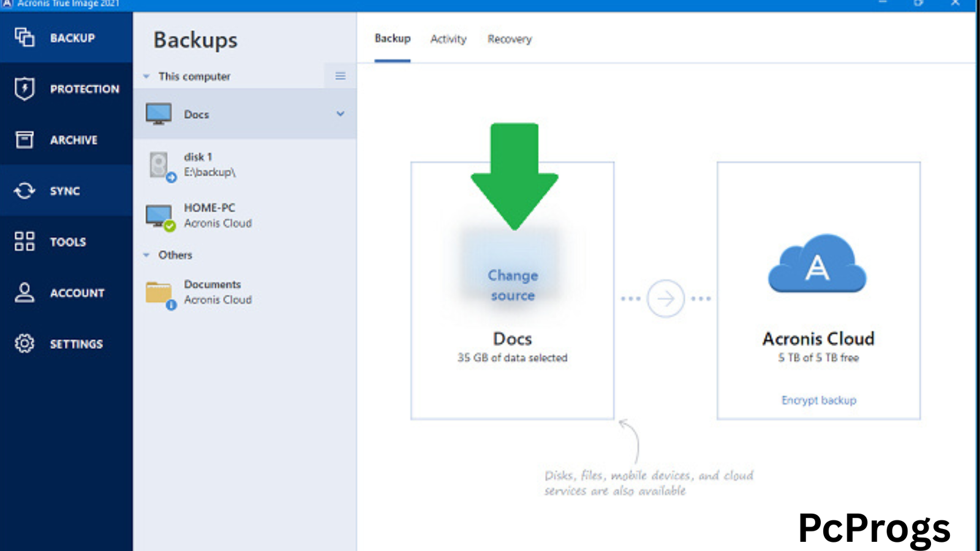Collapse the Others group
Screen dimensions: 980x551
pyautogui.click(x=146, y=255)
